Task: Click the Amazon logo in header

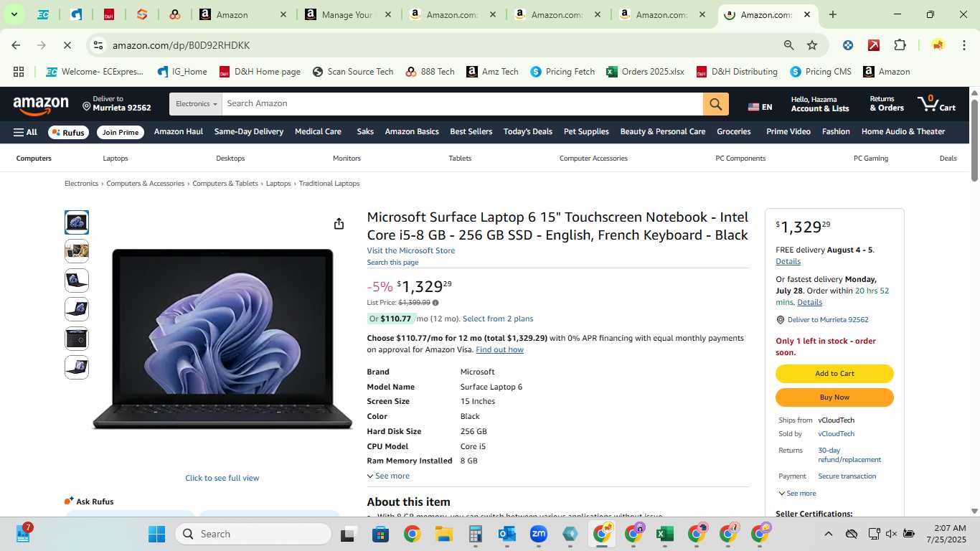Action: click(41, 105)
